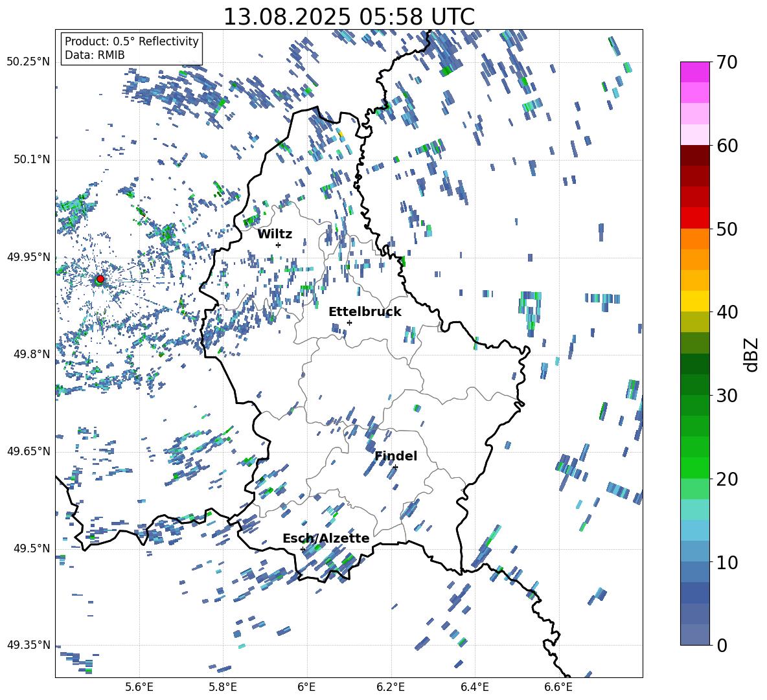Select the Esch/Alzette city label

coord(326,538)
